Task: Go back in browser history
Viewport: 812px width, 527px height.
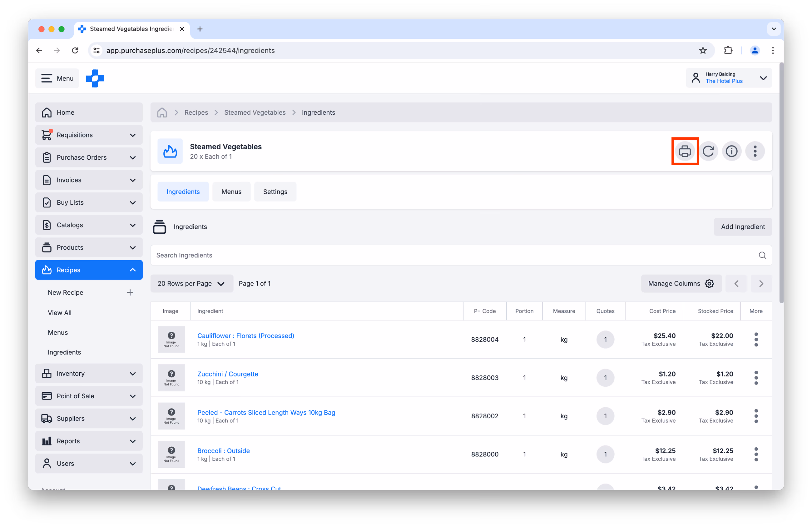Action: pos(39,51)
